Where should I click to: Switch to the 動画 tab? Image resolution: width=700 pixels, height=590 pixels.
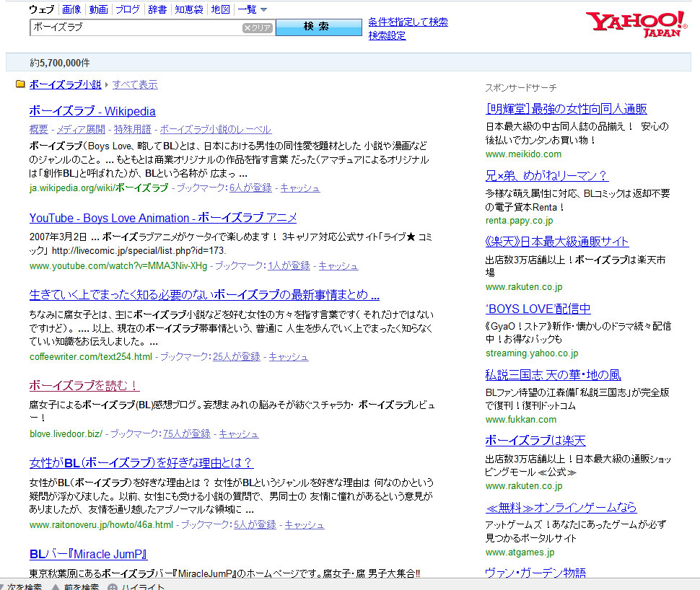tap(99, 9)
